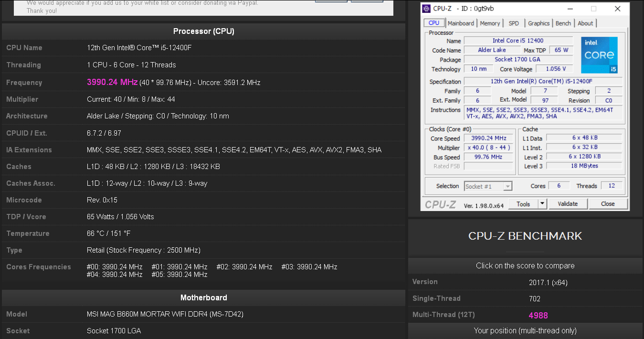Click Threading value '1 CPU - 6 Core - 12 Threads'
The image size is (644, 339).
click(131, 65)
